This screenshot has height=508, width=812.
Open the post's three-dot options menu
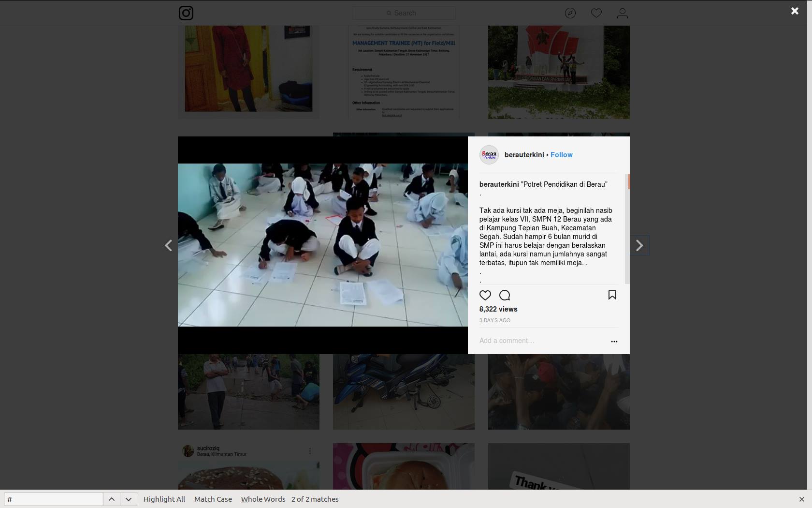[x=614, y=341]
